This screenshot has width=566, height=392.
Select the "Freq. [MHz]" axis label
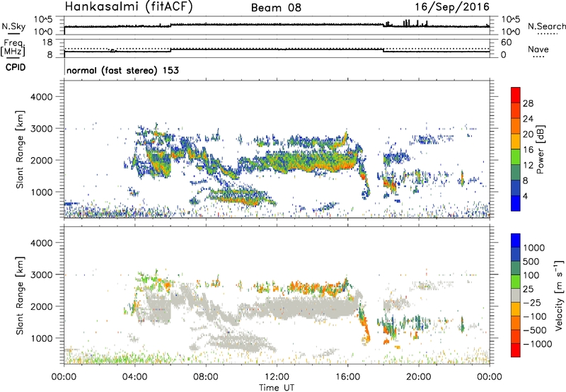click(x=13, y=47)
